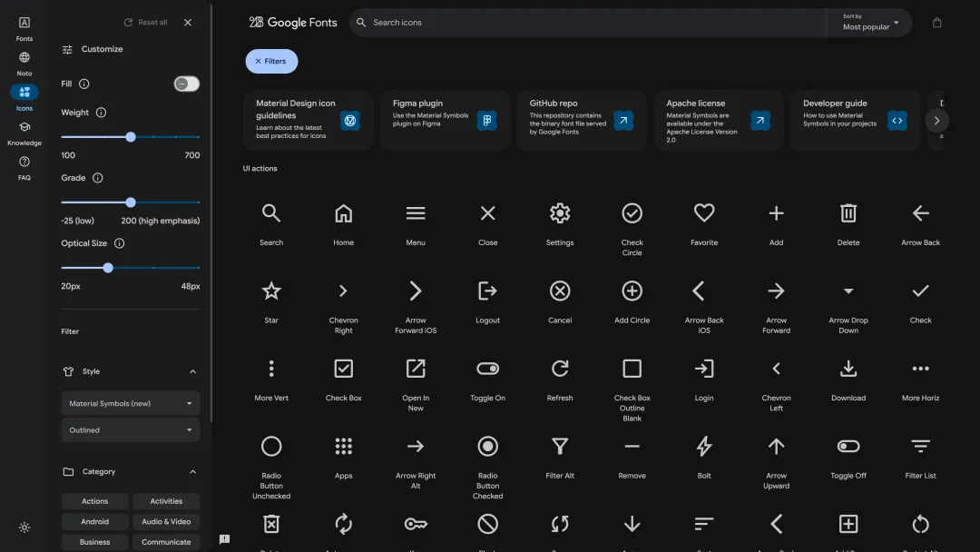
Task: Choose the Star icon
Action: (271, 291)
